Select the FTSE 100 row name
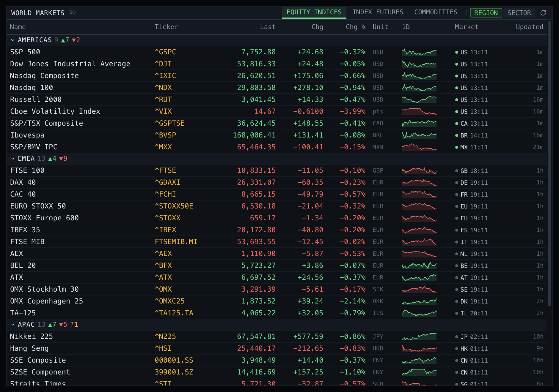 click(x=27, y=171)
